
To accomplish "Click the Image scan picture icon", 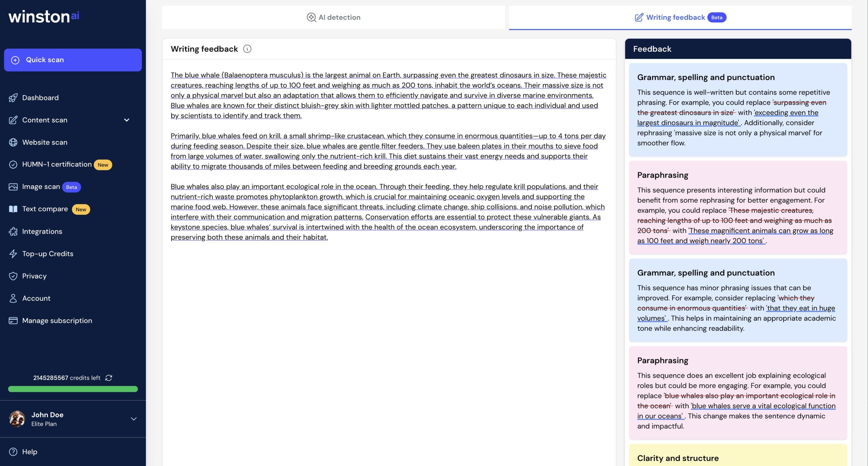I will [13, 187].
